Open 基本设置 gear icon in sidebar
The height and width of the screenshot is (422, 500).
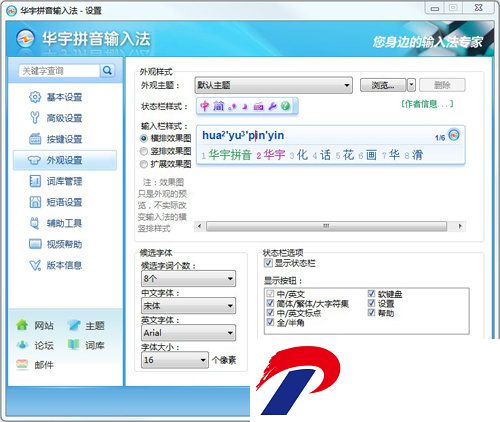(x=35, y=97)
